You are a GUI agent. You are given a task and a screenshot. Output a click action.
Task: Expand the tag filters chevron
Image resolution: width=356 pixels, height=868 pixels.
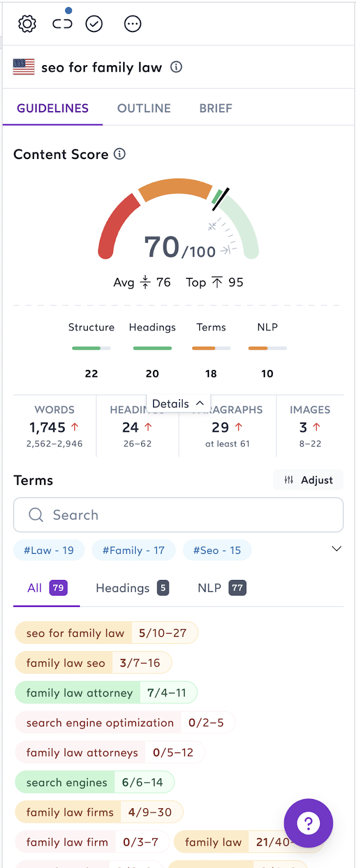336,549
